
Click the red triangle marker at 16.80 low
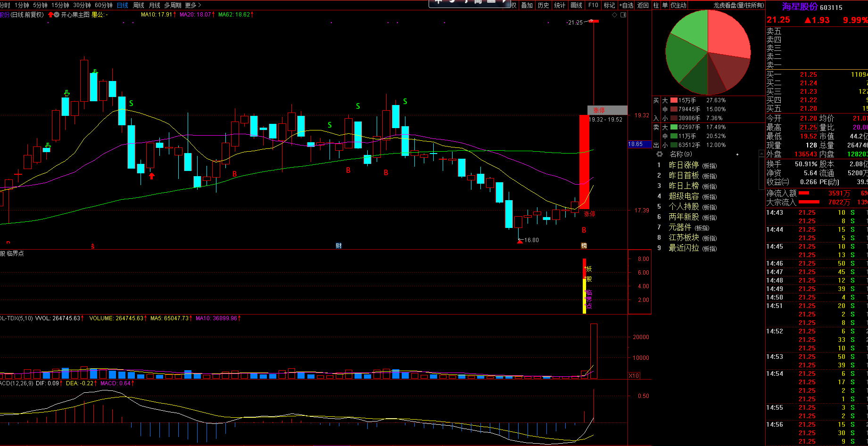[520, 241]
